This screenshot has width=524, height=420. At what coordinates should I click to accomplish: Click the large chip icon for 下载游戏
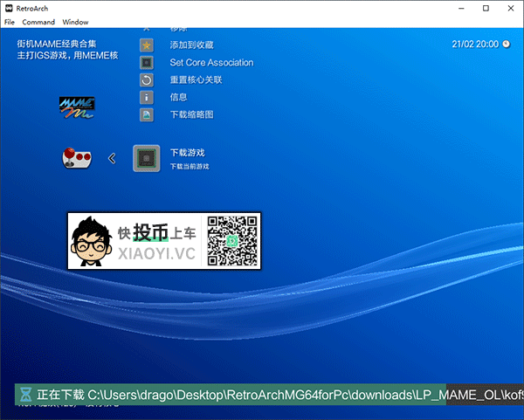(147, 158)
